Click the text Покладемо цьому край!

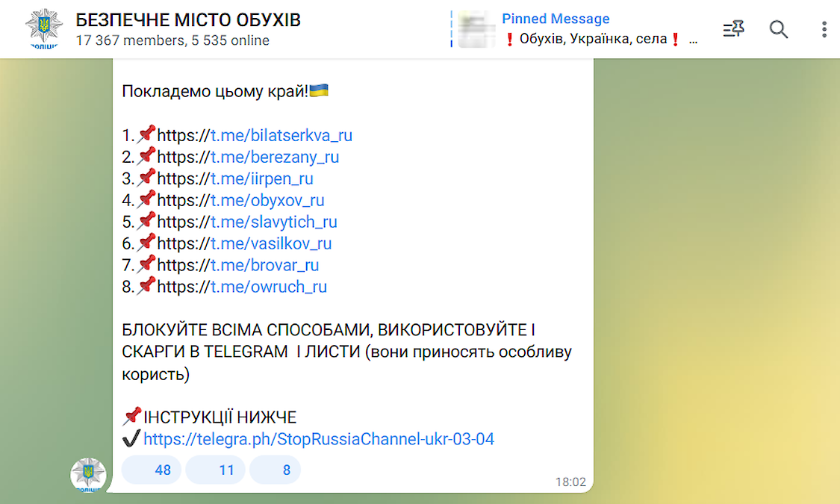tap(215, 92)
